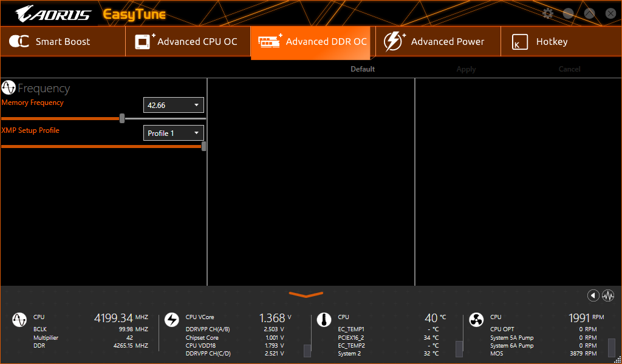Open the Advanced Power tab
This screenshot has width=622, height=364.
(x=439, y=42)
